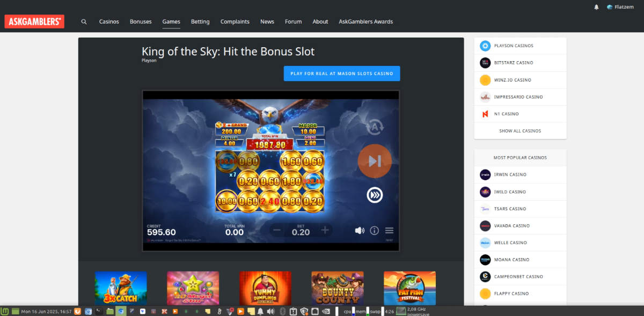Screen dimensions: 644x316
Task: Open the Impressario Casino icon
Action: (485, 97)
